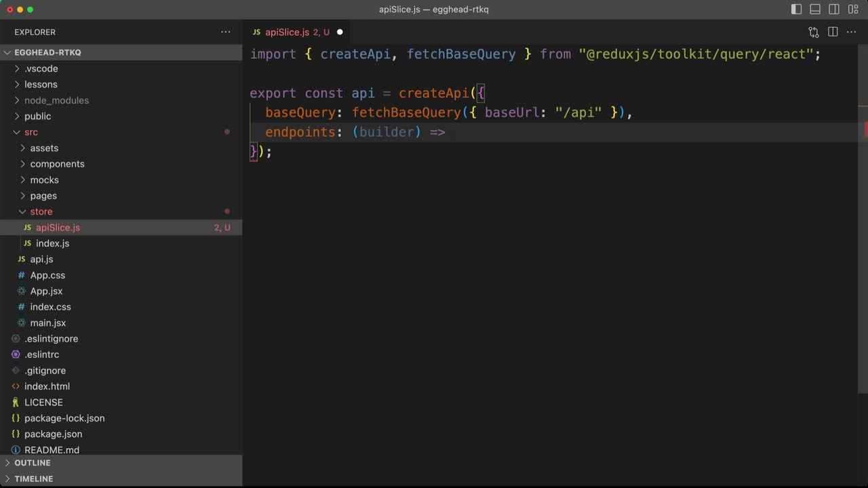Open App.jsx React file

[x=46, y=291]
